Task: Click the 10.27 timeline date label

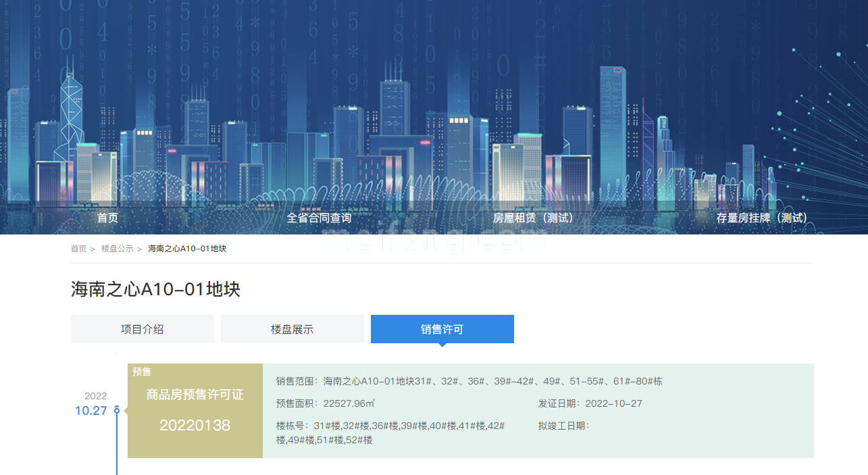Action: 91,411
